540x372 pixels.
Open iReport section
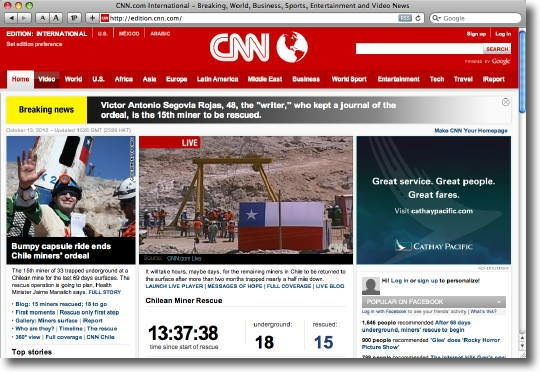(x=494, y=79)
